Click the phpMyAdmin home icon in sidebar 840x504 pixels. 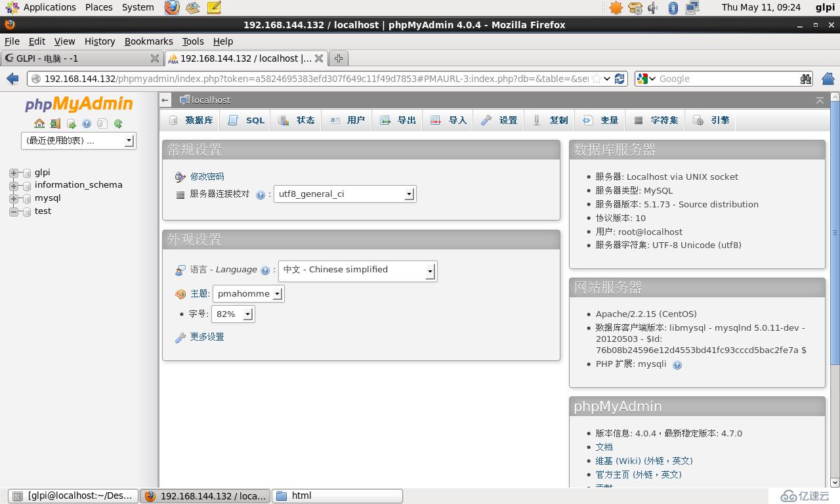pos(39,123)
